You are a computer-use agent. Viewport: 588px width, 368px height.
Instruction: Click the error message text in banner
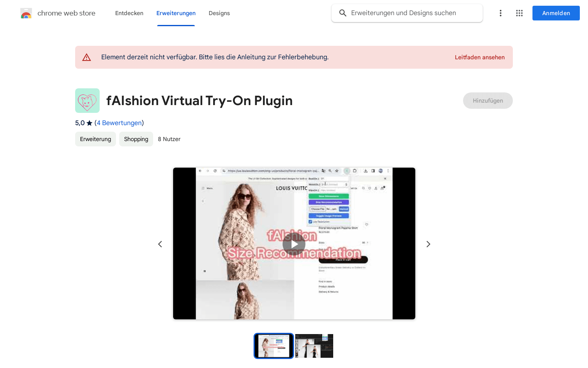[x=215, y=57]
